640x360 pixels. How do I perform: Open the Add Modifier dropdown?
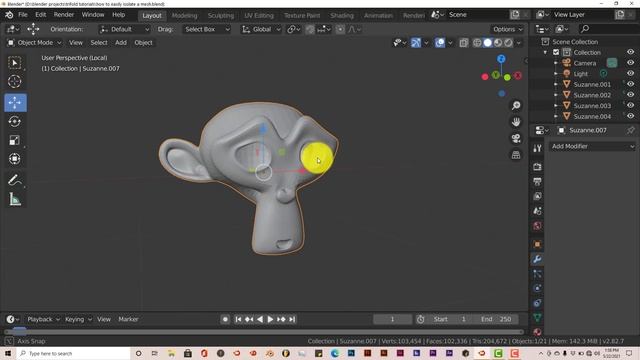tap(593, 146)
